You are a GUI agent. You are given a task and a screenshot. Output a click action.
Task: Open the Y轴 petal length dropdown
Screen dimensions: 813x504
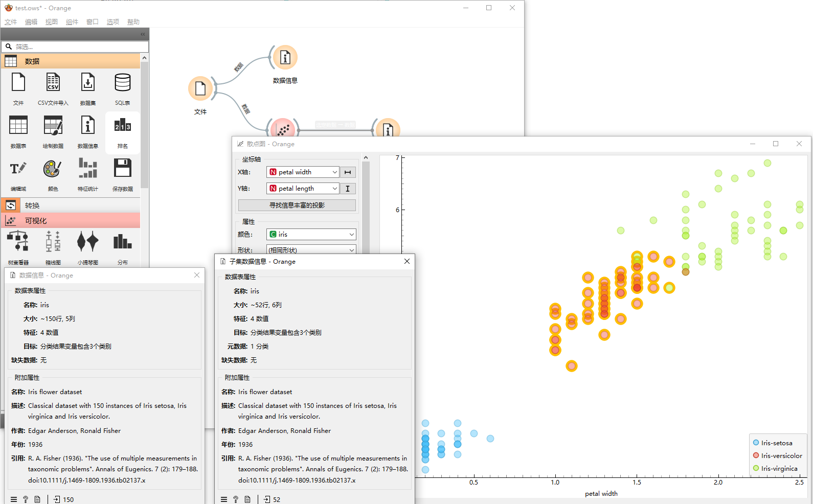[x=303, y=189]
